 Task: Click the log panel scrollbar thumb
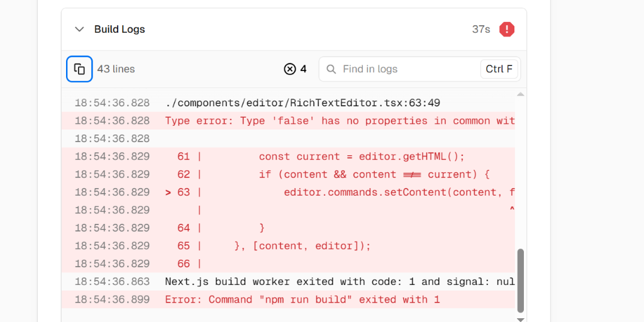[x=520, y=280]
